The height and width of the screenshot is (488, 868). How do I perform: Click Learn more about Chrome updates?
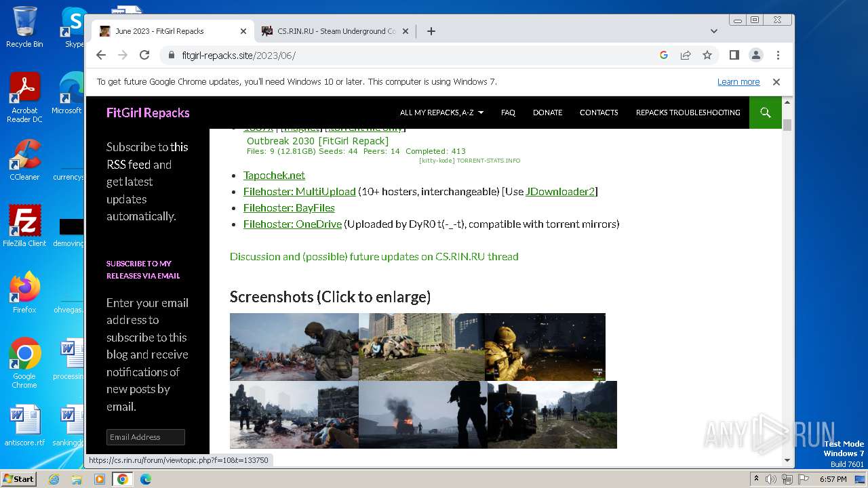738,82
